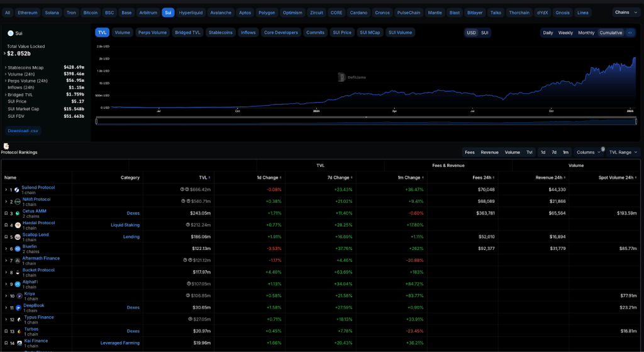Click the NAVI Protocol logo icon

click(18, 202)
